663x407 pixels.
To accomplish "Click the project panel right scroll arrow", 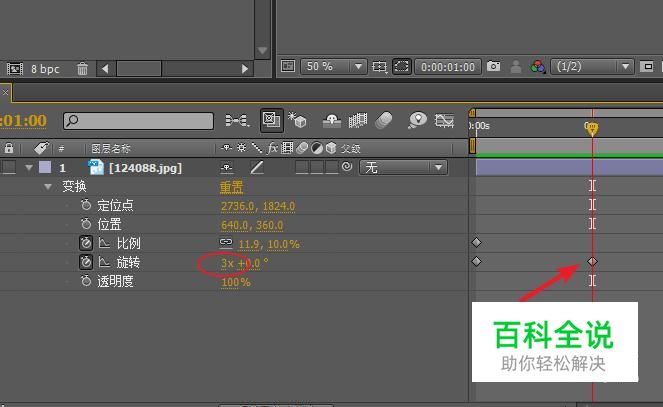I will [x=244, y=68].
